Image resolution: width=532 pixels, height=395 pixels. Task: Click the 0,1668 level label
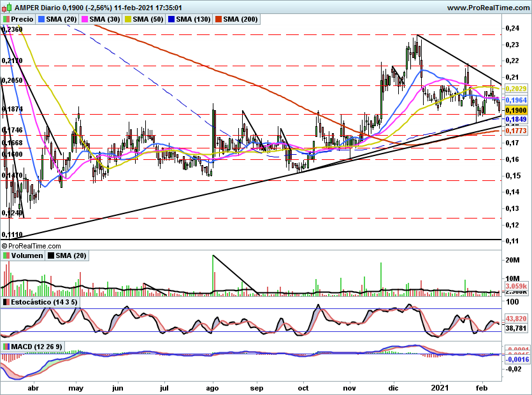(12, 143)
